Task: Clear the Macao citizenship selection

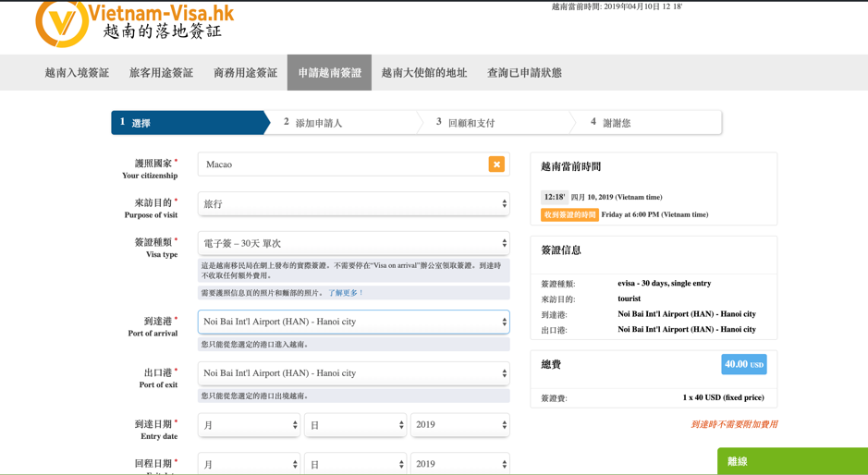Action: [x=496, y=164]
